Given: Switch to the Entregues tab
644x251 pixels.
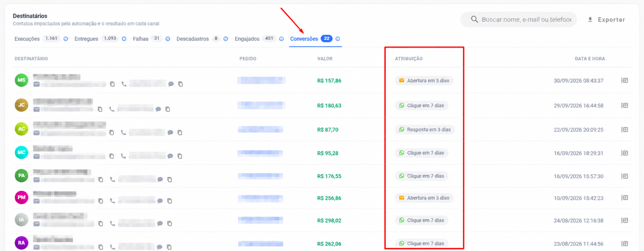Looking at the screenshot, I should (x=86, y=39).
